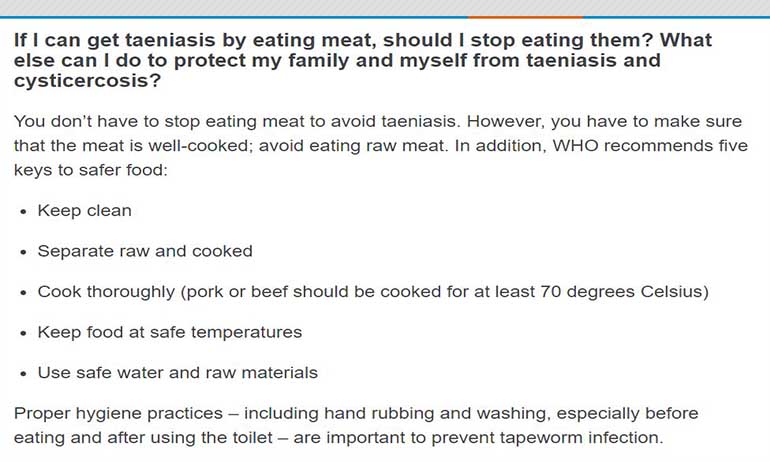Click the bullet dot before 'Cook thoroughly'
Image resolution: width=770 pixels, height=462 pixels.
point(24,293)
